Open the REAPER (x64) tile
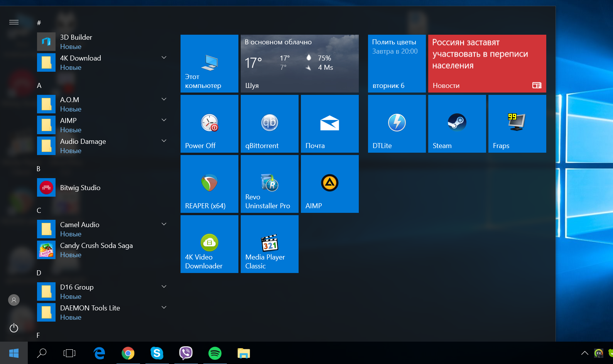Image resolution: width=613 pixels, height=364 pixels. [209, 184]
